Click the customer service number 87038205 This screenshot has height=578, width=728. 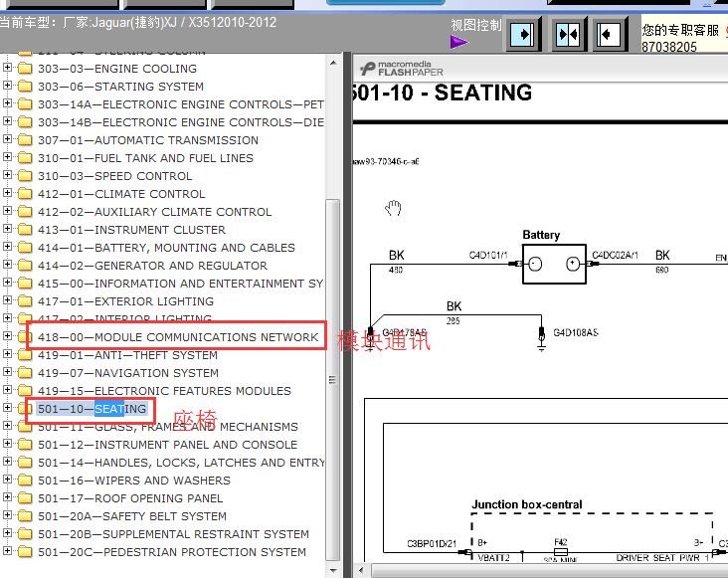669,47
